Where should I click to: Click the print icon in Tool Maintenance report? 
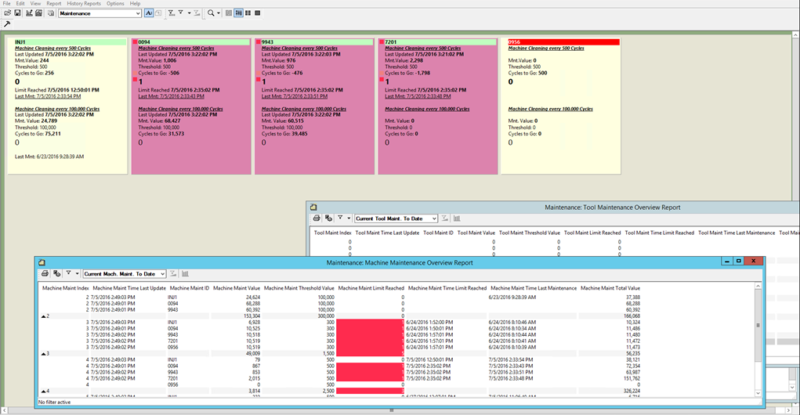pyautogui.click(x=316, y=218)
